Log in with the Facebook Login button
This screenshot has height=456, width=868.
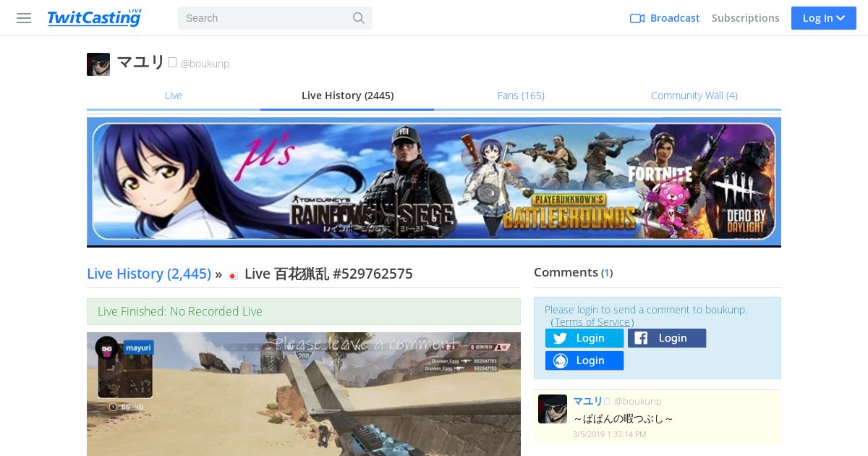(x=667, y=338)
